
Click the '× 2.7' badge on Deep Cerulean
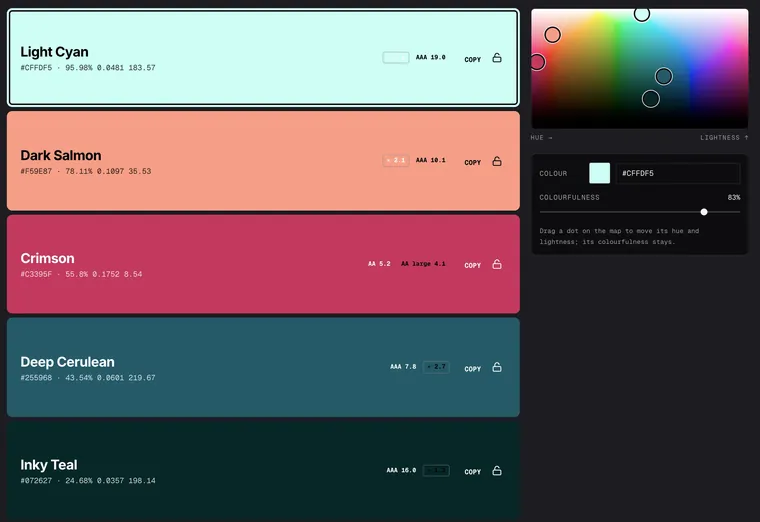coord(436,367)
